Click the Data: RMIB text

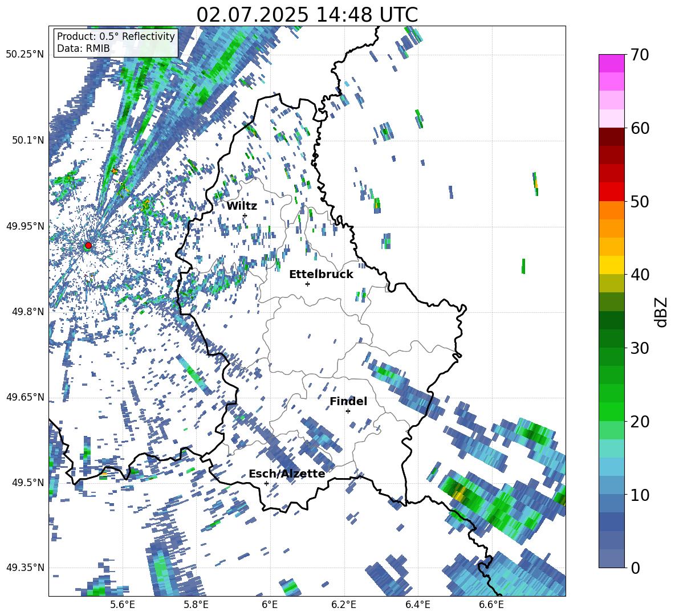(x=83, y=48)
